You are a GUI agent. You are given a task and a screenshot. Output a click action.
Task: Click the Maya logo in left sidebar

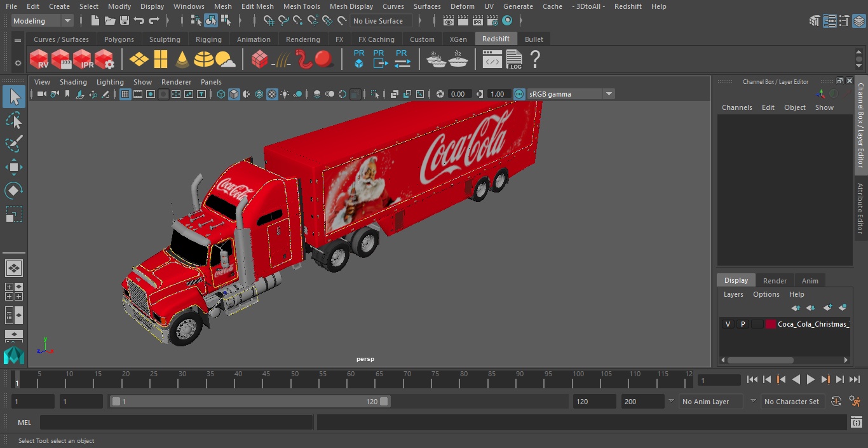tap(14, 355)
